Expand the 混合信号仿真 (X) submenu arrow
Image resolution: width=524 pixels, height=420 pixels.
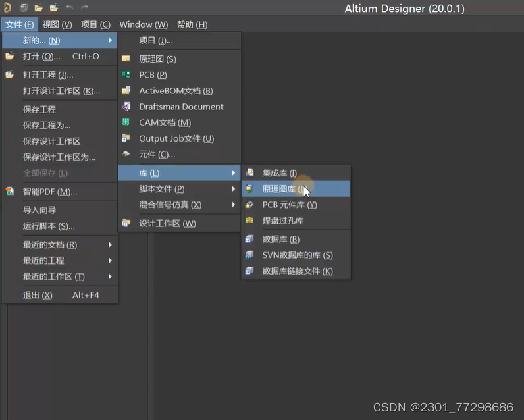(x=234, y=205)
